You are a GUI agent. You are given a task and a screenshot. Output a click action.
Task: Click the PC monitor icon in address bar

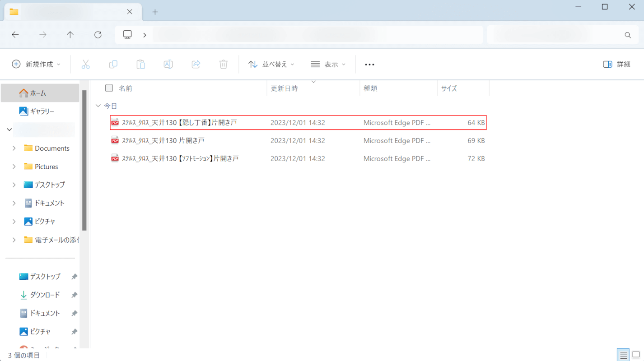click(x=127, y=35)
